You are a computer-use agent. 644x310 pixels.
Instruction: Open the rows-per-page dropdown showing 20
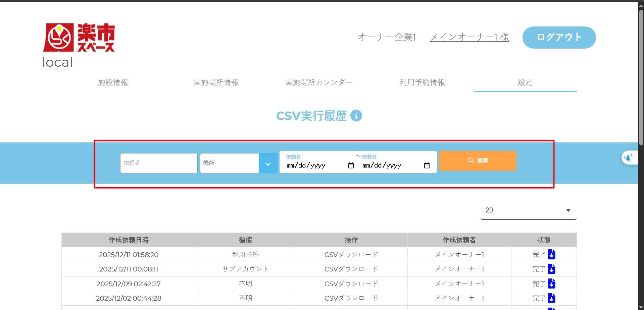528,210
